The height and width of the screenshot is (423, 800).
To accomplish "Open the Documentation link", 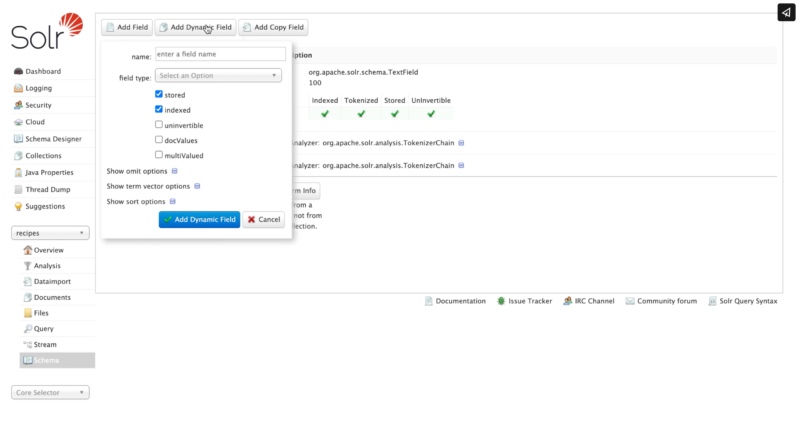I will tap(460, 301).
